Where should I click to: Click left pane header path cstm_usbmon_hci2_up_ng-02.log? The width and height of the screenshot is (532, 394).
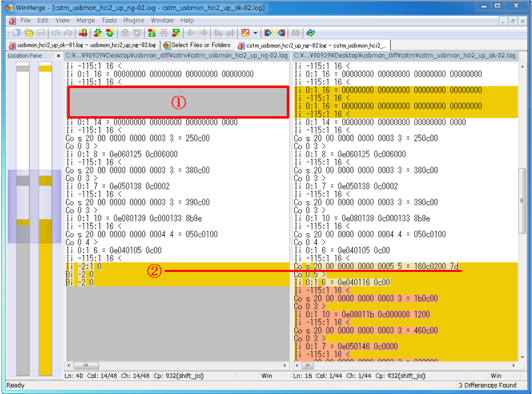[x=177, y=55]
